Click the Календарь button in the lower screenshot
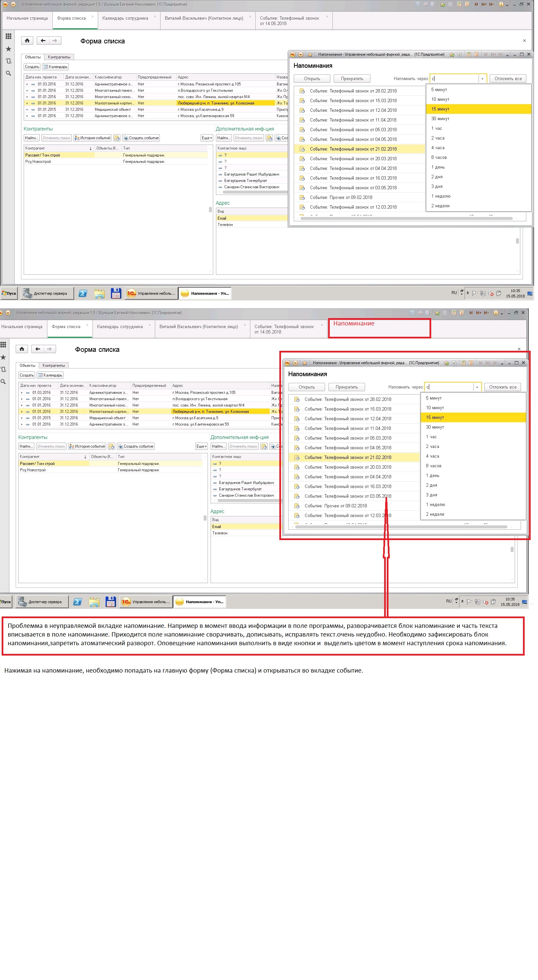Image resolution: width=538 pixels, height=980 pixels. pos(50,375)
